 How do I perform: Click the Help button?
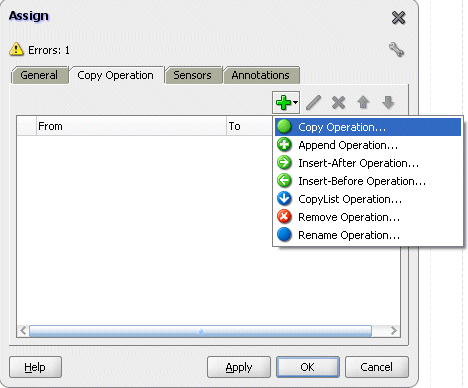(x=35, y=367)
